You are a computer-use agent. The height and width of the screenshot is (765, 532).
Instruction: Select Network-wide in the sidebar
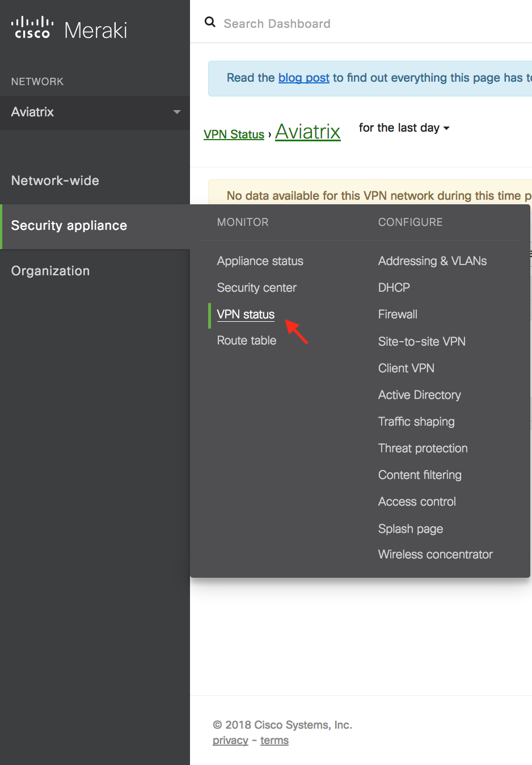pyautogui.click(x=55, y=180)
